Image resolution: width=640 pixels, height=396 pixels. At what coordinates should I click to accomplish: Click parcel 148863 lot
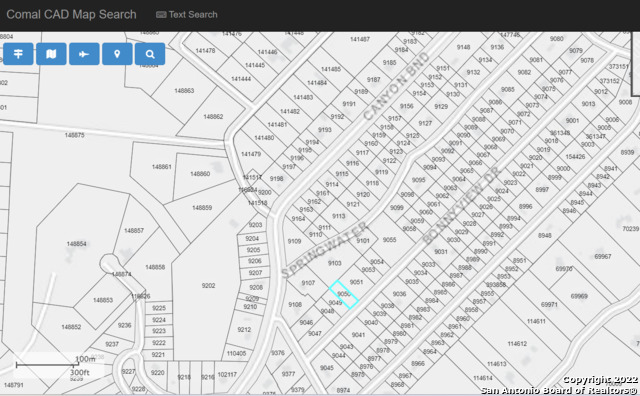[x=184, y=91]
